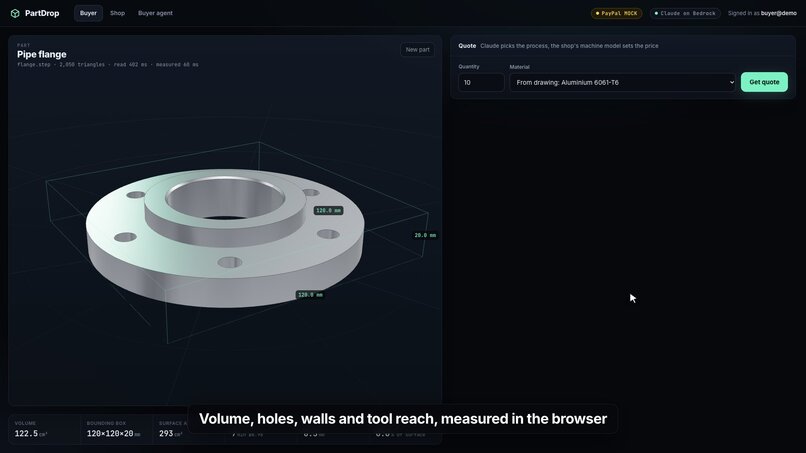This screenshot has width=806, height=453.
Task: Click the 20.0 mm height dimension label
Action: click(x=425, y=235)
